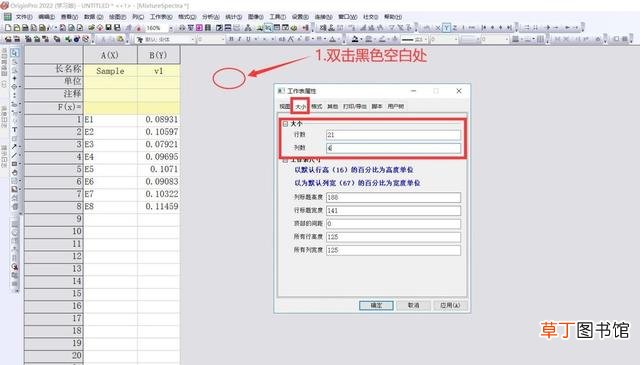Open the line style width dropdown

point(426,40)
